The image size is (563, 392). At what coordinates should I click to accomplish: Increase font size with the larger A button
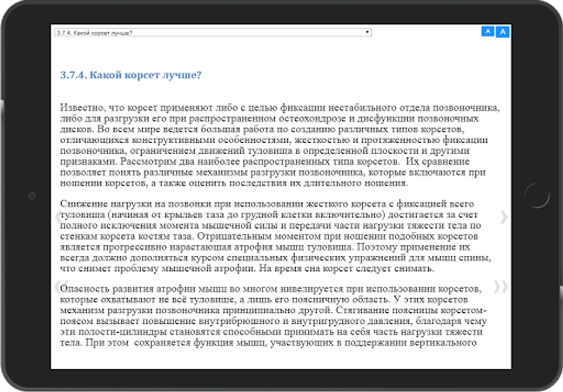[502, 31]
